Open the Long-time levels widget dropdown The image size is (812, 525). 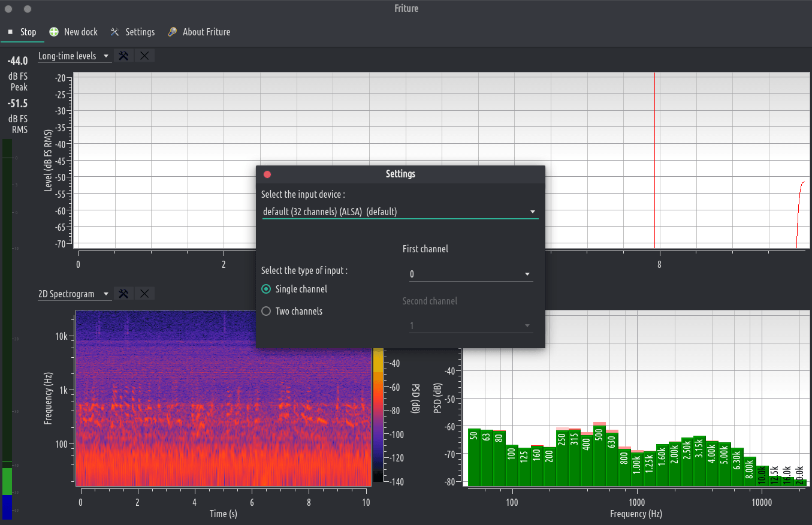click(x=74, y=56)
